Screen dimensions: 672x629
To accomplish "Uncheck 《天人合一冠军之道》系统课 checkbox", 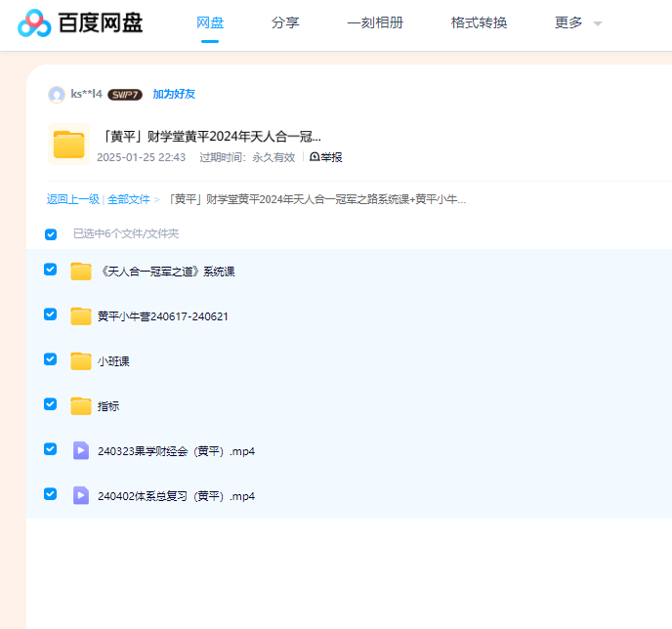I will tap(50, 269).
